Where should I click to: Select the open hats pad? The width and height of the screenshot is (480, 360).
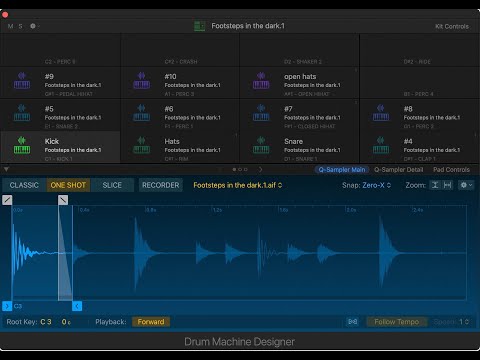click(x=299, y=82)
